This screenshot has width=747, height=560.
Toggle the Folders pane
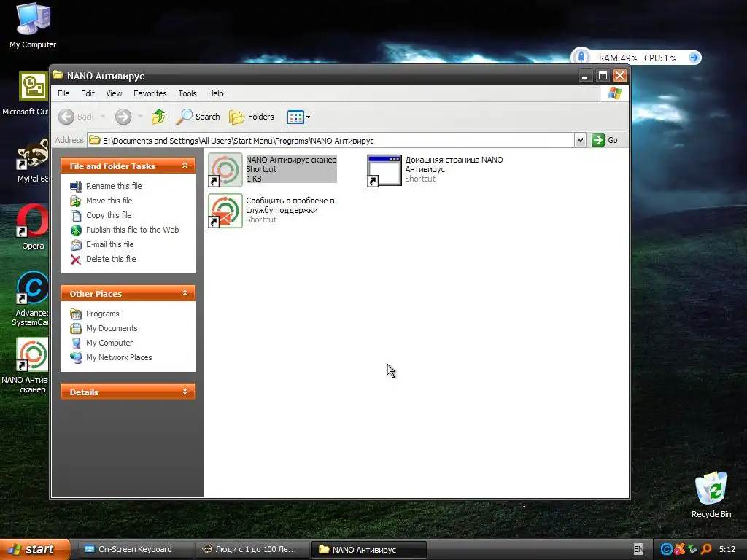[252, 117]
